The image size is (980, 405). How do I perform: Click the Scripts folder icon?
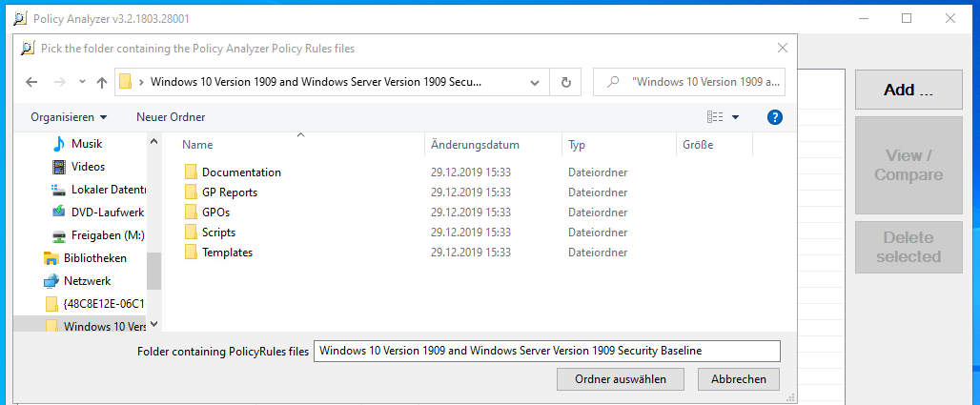[x=191, y=232]
